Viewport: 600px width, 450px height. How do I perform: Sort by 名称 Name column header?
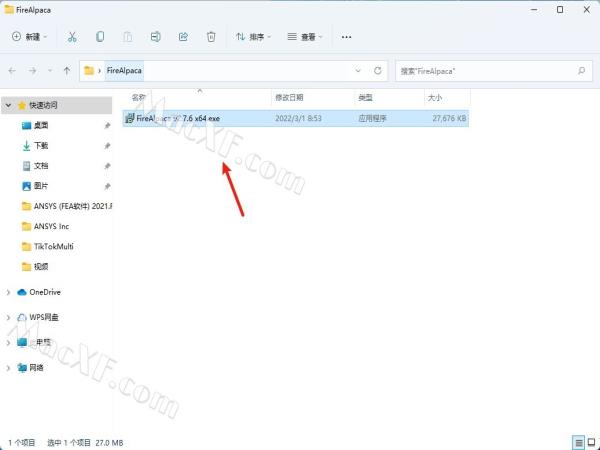click(x=197, y=98)
